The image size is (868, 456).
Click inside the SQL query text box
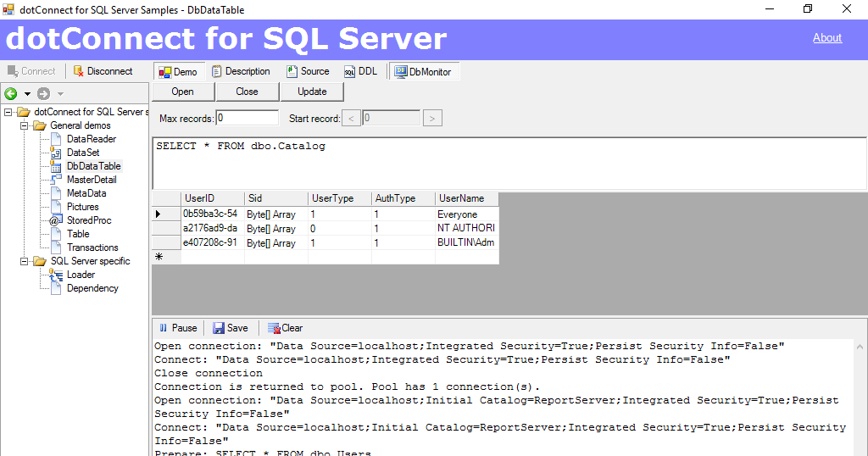[509, 164]
